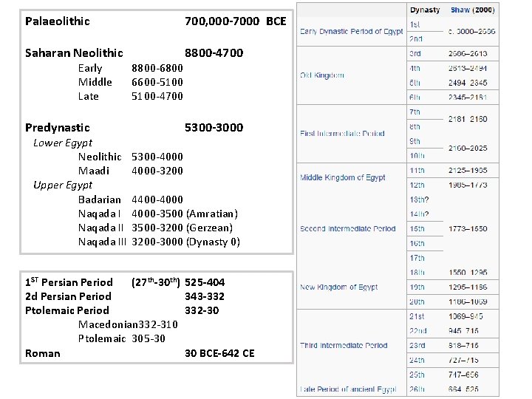Screen dimensions: 532x399
Task: Open the 1st dynasty link
Action: [x=416, y=24]
